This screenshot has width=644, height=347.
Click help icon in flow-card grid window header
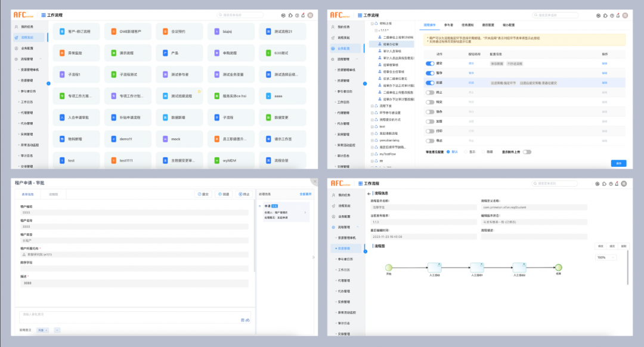click(297, 15)
